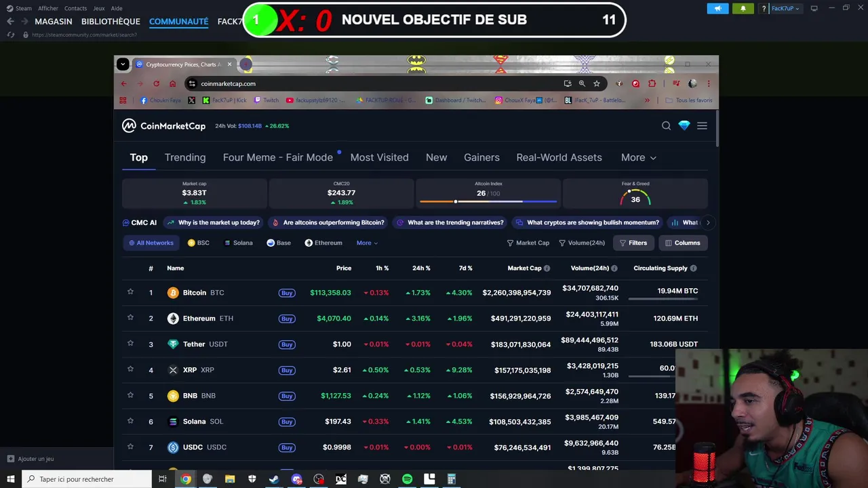The image size is (868, 488).
Task: Click the CoinMarketCap logo
Action: point(163,125)
